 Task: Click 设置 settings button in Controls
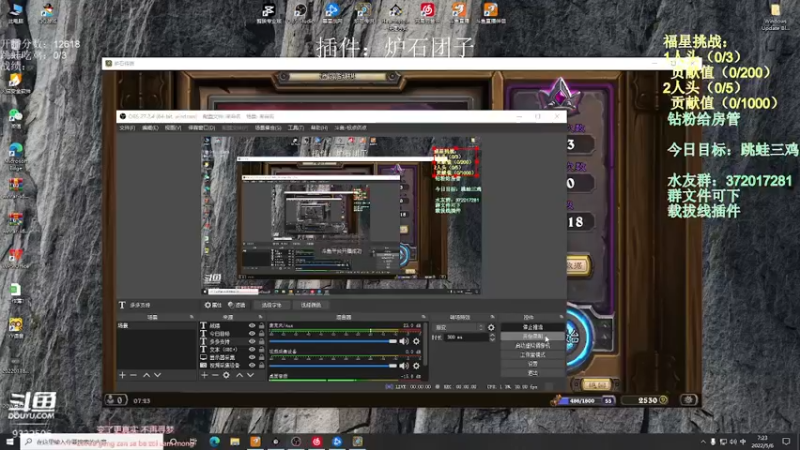tap(533, 364)
